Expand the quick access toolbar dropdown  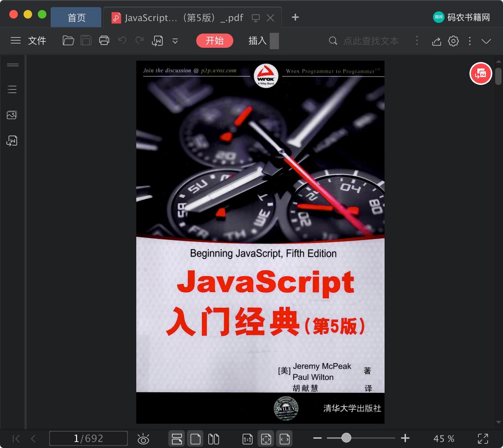click(175, 41)
